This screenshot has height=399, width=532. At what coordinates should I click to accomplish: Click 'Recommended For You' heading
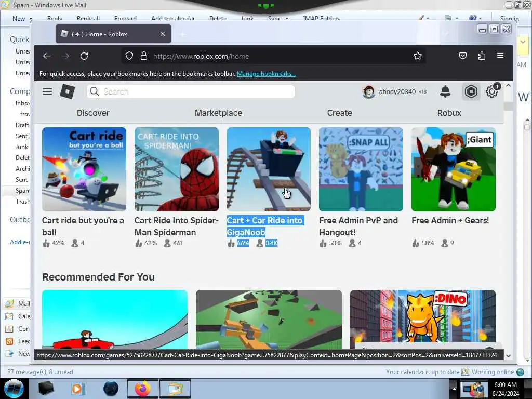[x=98, y=277]
